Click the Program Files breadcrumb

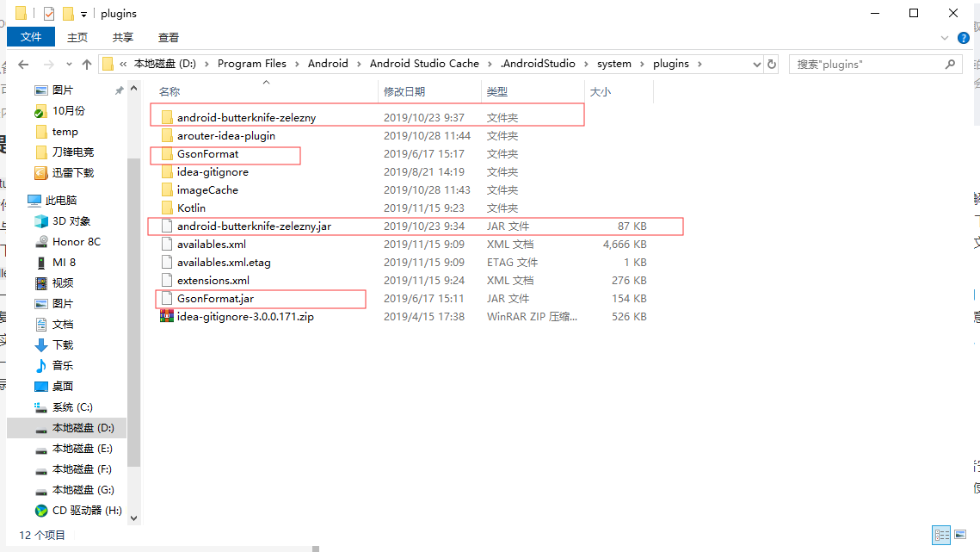[252, 64]
